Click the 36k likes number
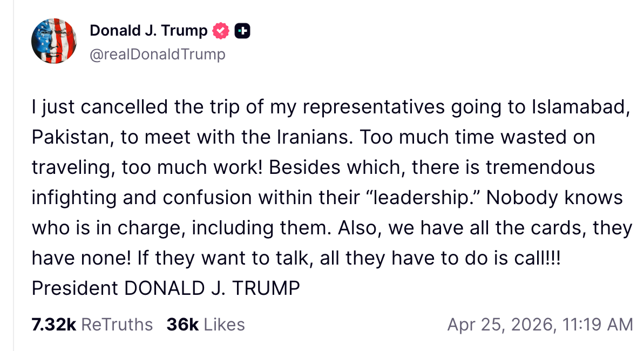Screen dimensions: 644x351 [x=182, y=325]
